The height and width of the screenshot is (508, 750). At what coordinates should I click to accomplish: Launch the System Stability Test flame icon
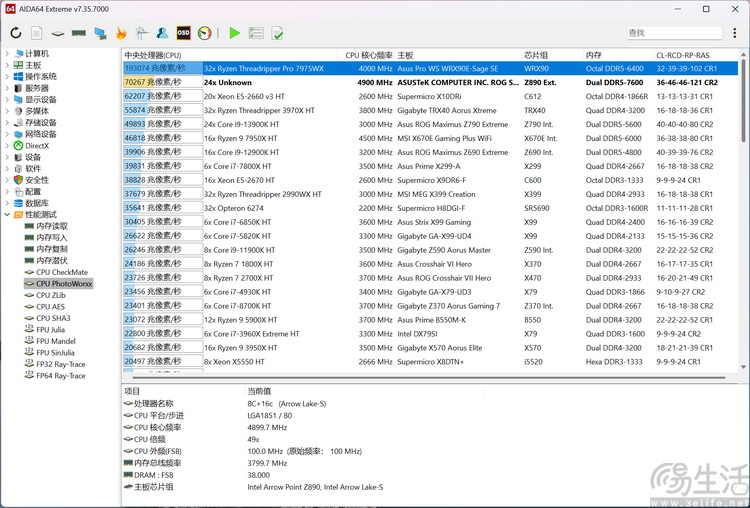[121, 33]
